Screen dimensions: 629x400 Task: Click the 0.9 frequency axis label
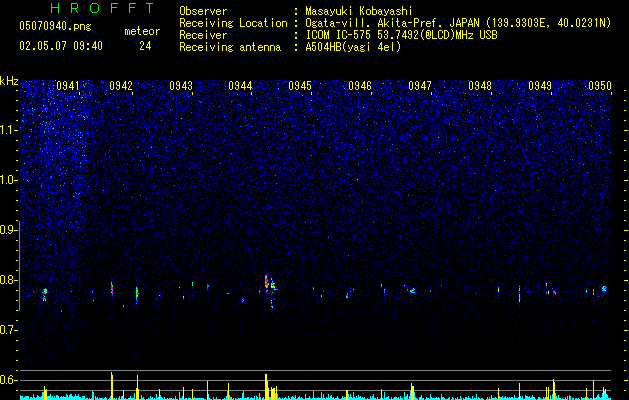coord(9,230)
